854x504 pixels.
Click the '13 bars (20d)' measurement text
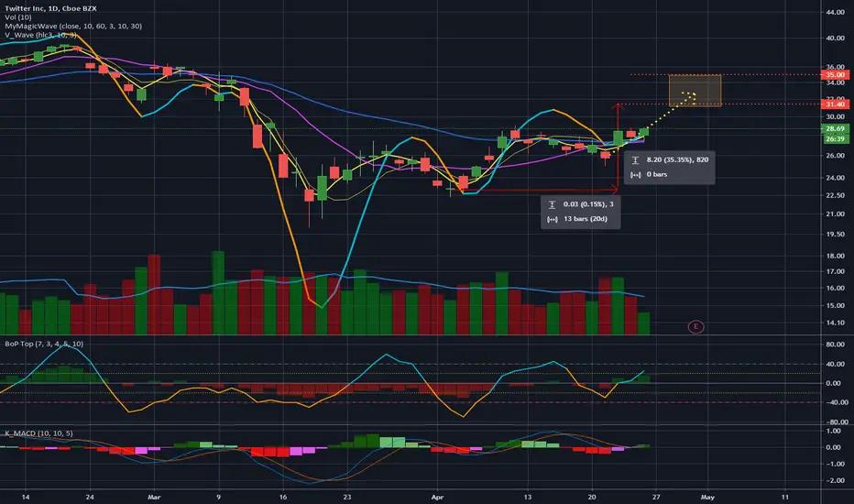[585, 219]
